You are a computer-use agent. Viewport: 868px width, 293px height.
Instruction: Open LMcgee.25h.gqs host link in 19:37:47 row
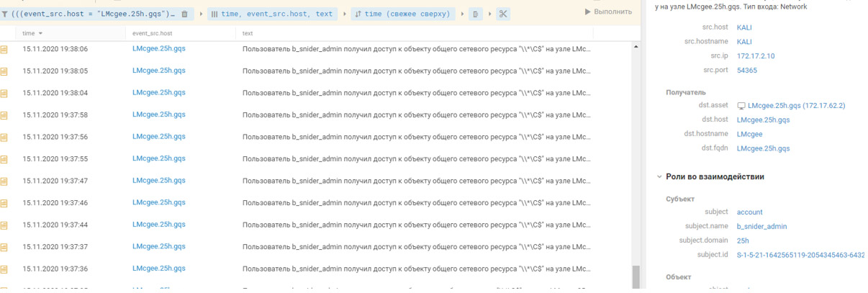[x=159, y=180]
